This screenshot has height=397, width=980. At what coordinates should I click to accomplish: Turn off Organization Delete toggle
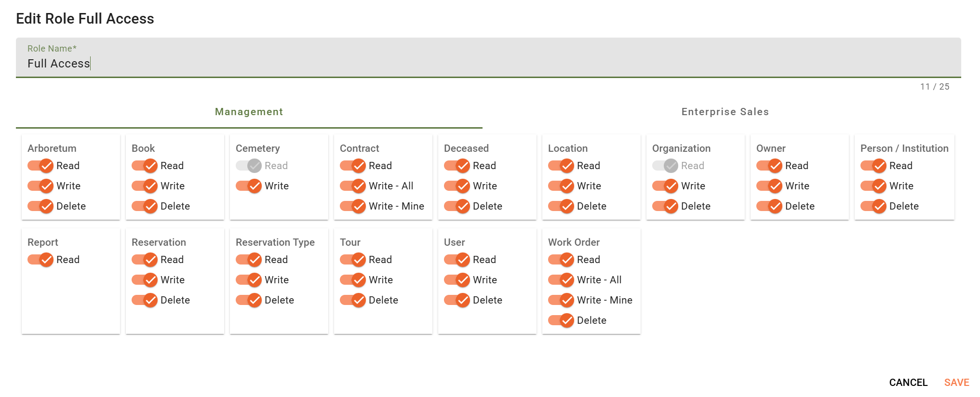(x=666, y=206)
